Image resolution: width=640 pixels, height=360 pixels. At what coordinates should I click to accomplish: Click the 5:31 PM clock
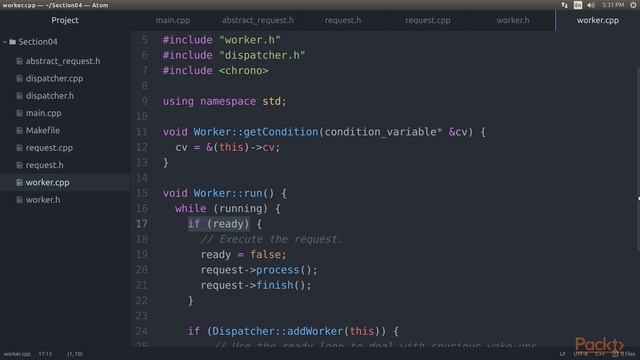point(613,5)
